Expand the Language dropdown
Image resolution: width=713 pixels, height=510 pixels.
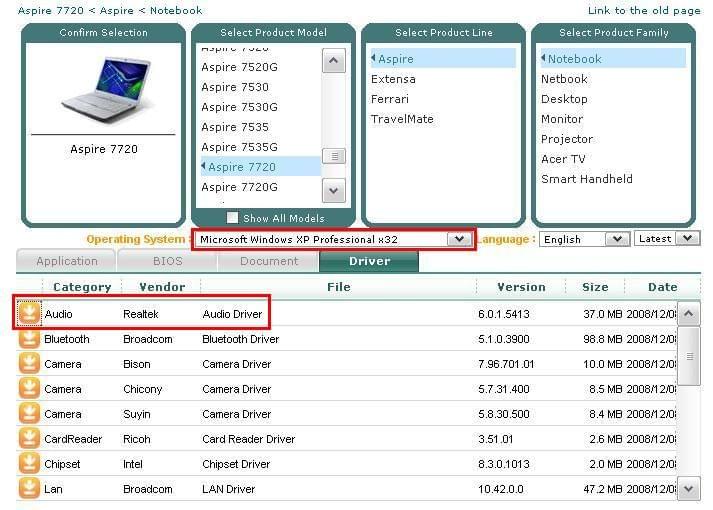(617, 239)
